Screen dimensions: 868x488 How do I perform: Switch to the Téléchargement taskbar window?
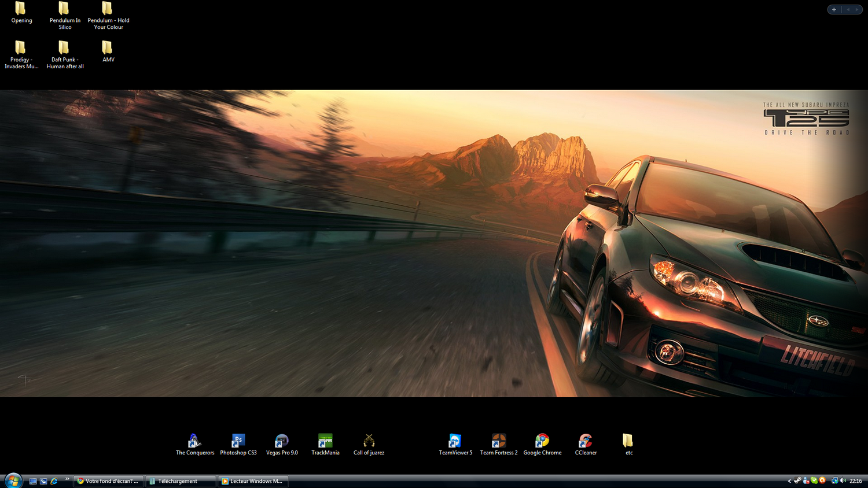point(181,481)
